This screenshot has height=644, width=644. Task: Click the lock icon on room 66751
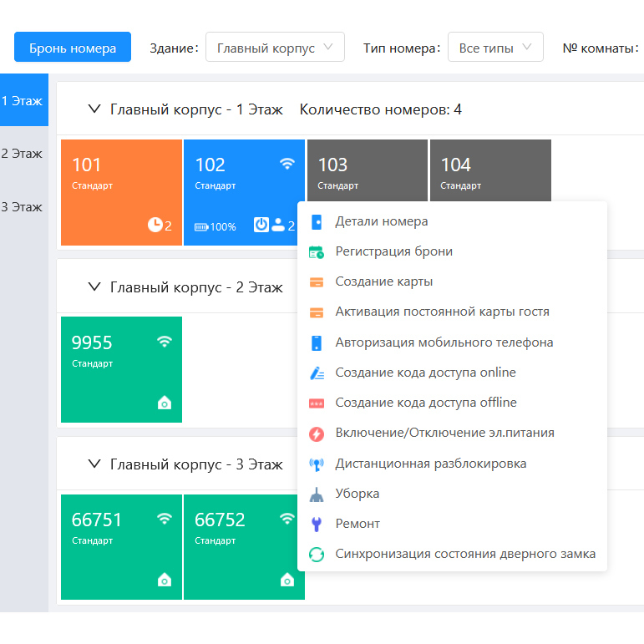pos(165,581)
